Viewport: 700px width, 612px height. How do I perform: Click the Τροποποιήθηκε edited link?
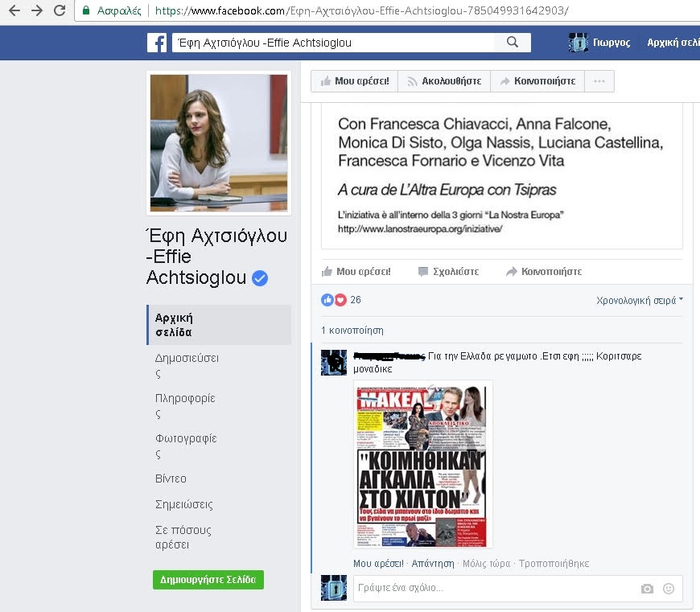tap(554, 564)
